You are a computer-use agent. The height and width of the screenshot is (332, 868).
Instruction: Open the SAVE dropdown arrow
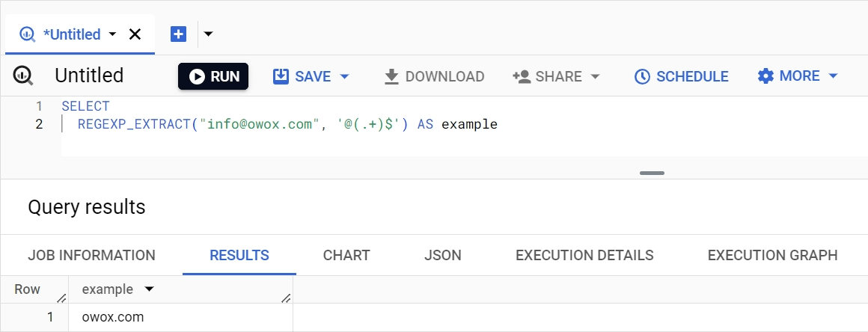tap(344, 76)
